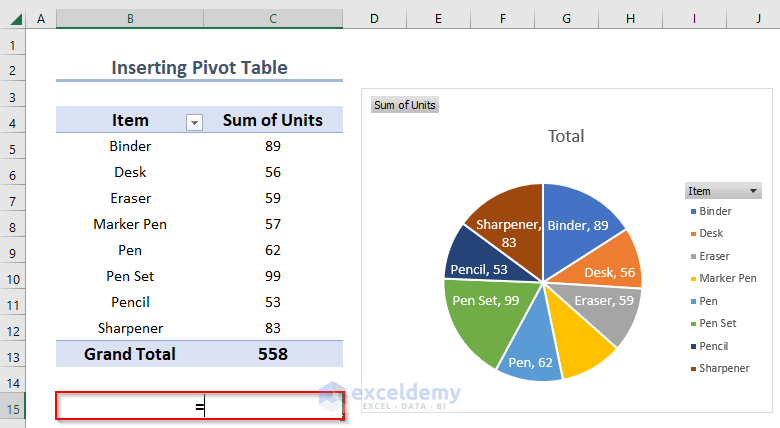Image resolution: width=780 pixels, height=428 pixels.
Task: Click the Pencil legend entry
Action: [715, 346]
